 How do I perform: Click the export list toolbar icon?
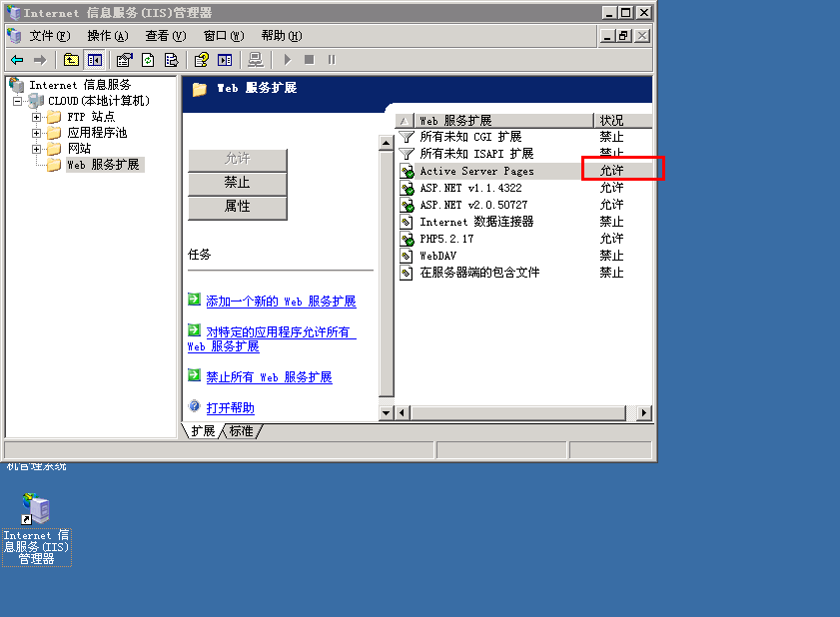(x=172, y=60)
